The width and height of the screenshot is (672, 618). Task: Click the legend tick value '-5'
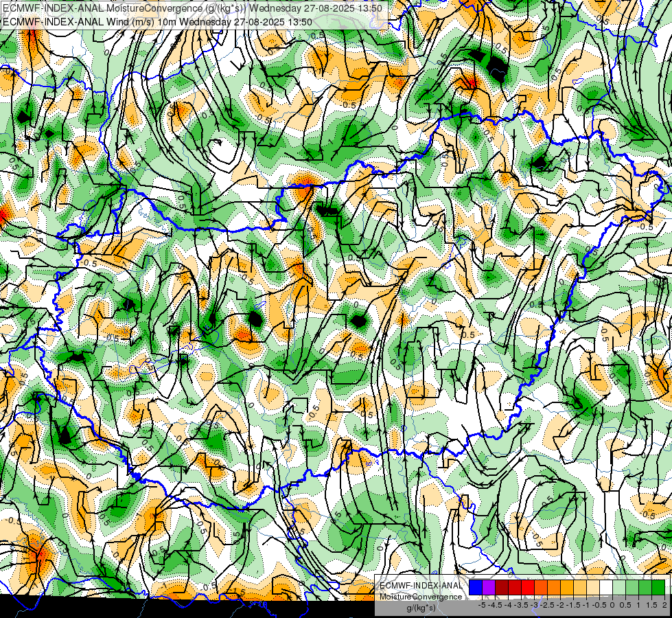482,605
